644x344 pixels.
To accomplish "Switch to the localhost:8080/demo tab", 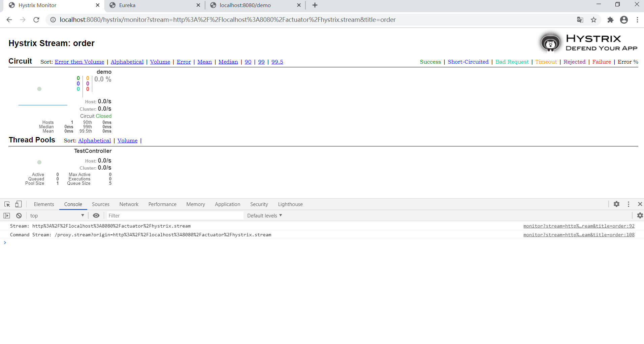I will [x=255, y=5].
